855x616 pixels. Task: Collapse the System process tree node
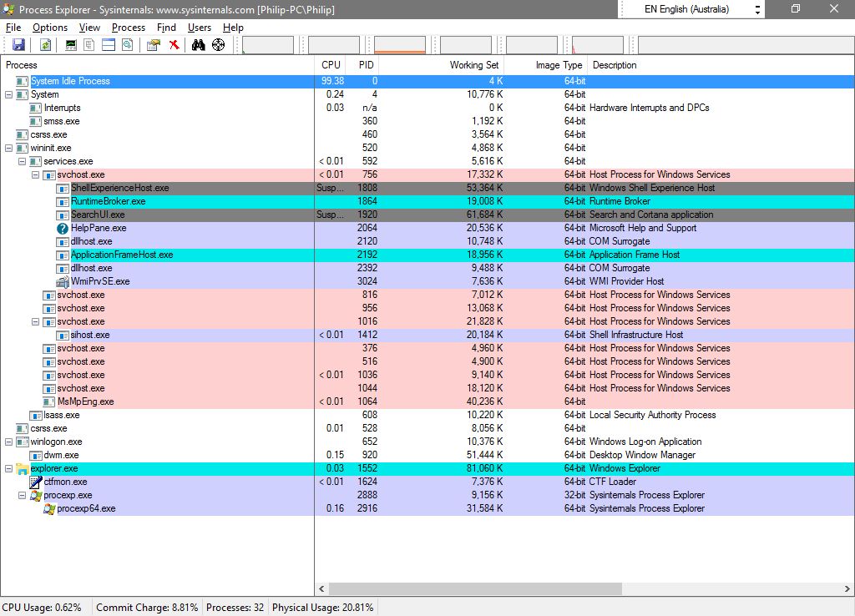pos(8,94)
